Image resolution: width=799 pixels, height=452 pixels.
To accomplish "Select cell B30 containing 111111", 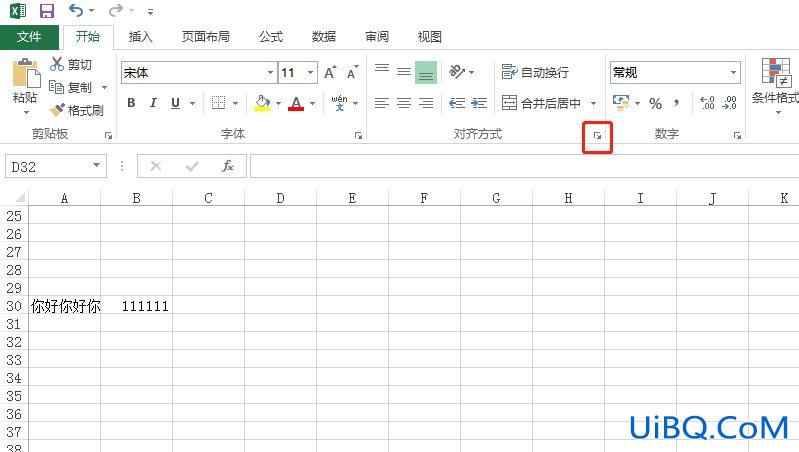I will pyautogui.click(x=137, y=306).
